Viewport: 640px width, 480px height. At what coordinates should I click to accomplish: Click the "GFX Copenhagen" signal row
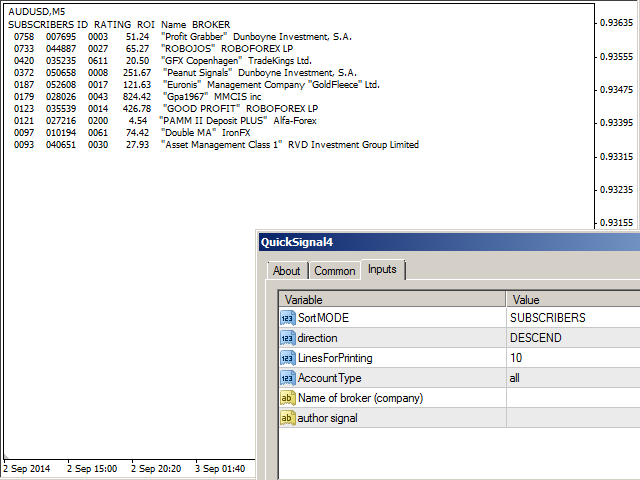pos(163,61)
